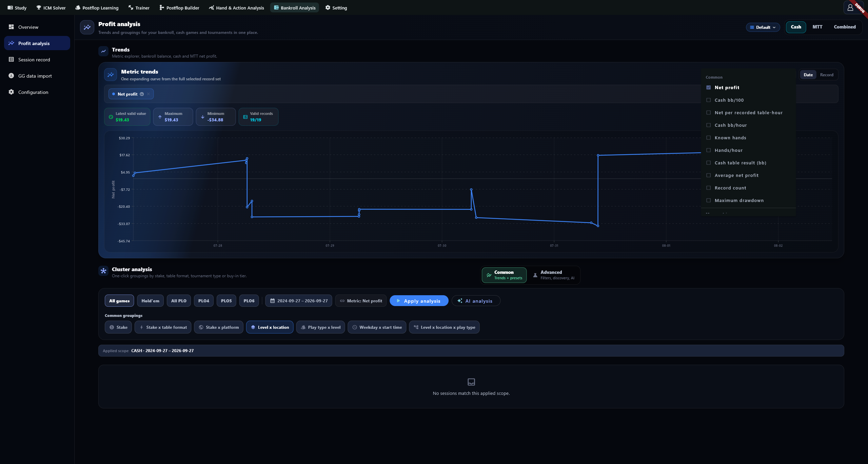Choose the Stake x table format grouping
868x464 pixels.
163,327
